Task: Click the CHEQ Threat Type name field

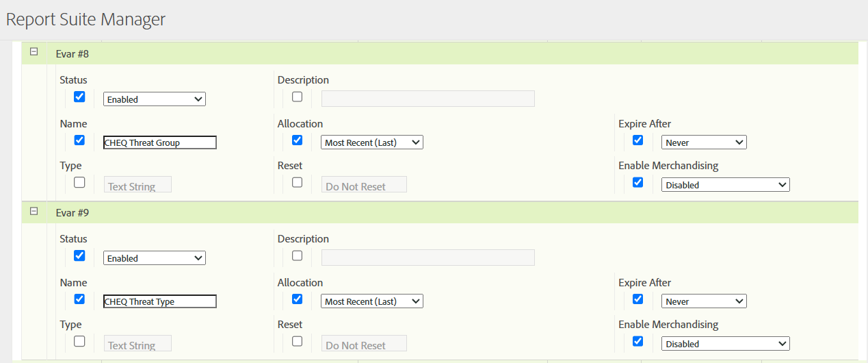Action: (160, 301)
